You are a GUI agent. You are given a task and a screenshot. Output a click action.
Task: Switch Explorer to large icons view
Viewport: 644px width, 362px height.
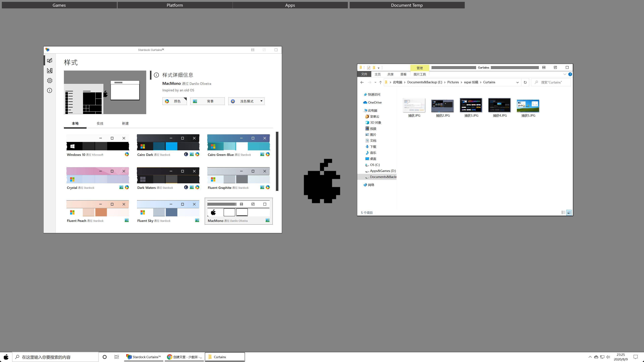(x=569, y=213)
